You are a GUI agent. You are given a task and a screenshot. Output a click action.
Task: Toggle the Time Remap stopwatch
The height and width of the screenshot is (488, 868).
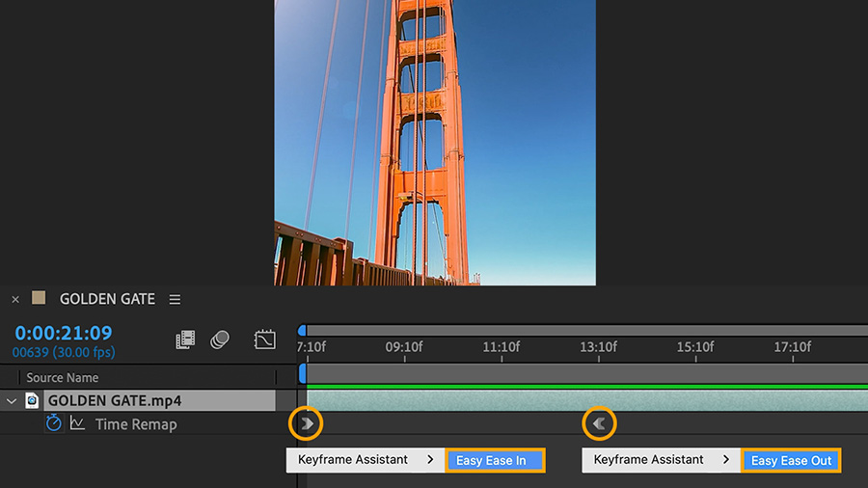point(54,423)
